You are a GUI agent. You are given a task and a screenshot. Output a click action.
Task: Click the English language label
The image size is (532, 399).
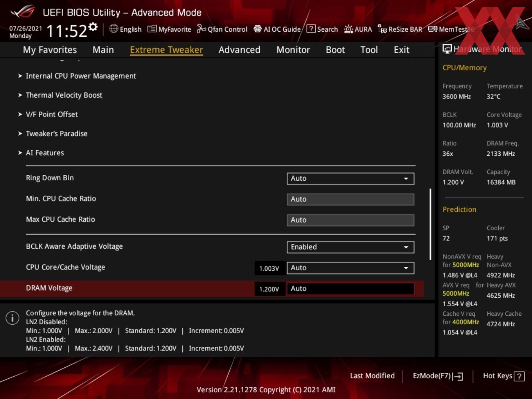pos(131,29)
